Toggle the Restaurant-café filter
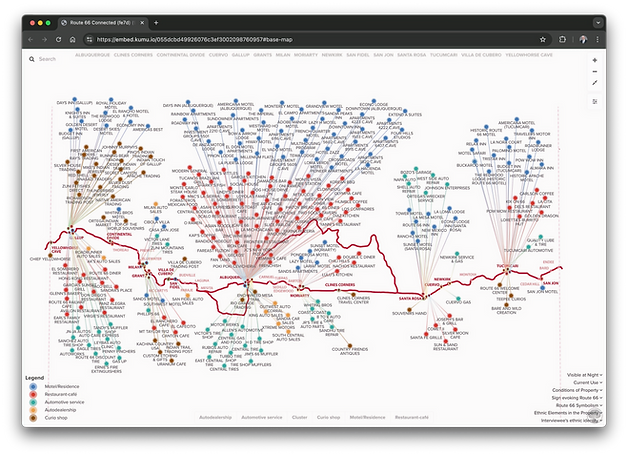628x455 pixels. pos(412,417)
